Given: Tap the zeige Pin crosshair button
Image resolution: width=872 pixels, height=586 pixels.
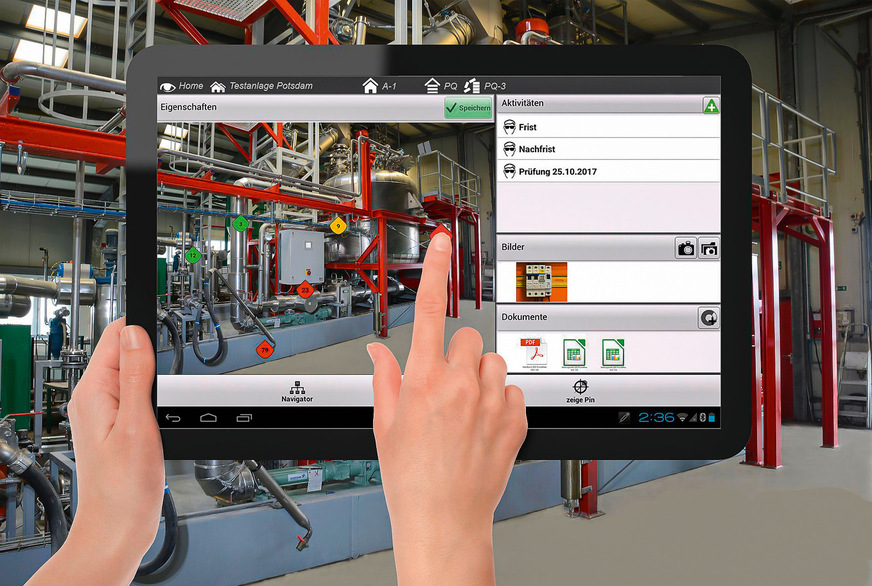Looking at the screenshot, I should (x=579, y=391).
